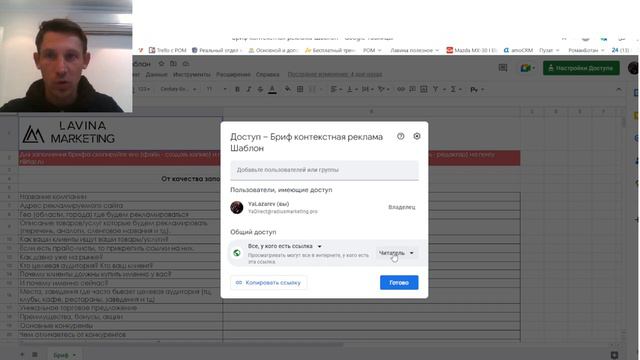
Task: Open the explore icon at bottom right
Action: pyautogui.click(x=614, y=355)
